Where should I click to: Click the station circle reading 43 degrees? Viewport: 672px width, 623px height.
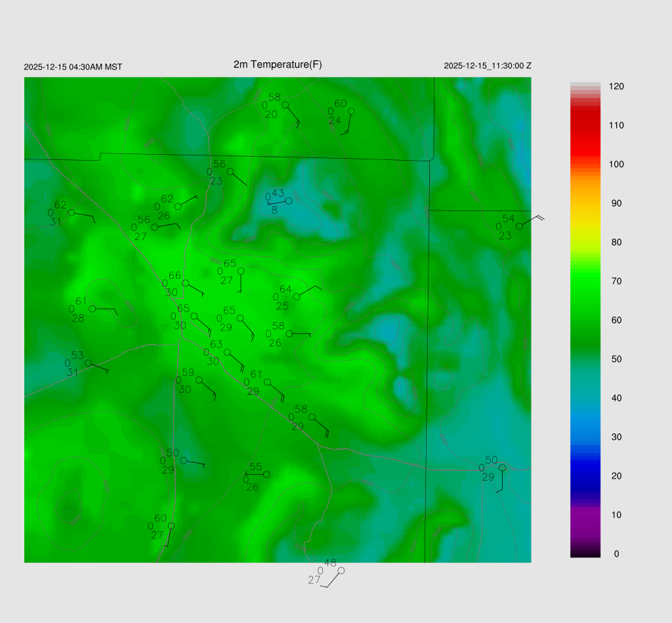[288, 201]
